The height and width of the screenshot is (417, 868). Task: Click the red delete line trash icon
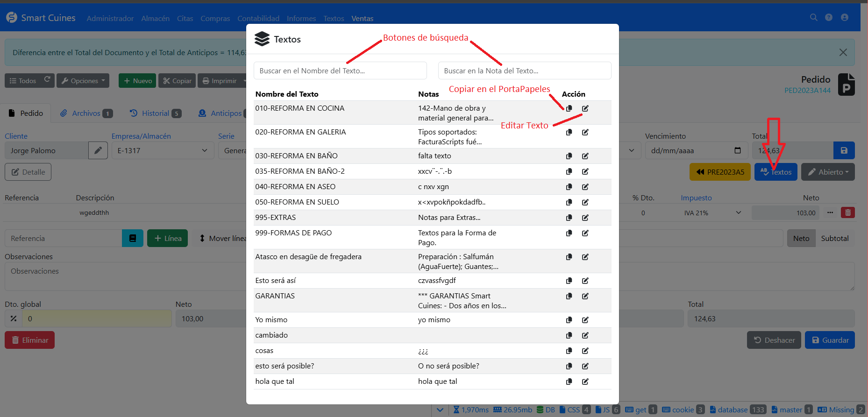(847, 212)
